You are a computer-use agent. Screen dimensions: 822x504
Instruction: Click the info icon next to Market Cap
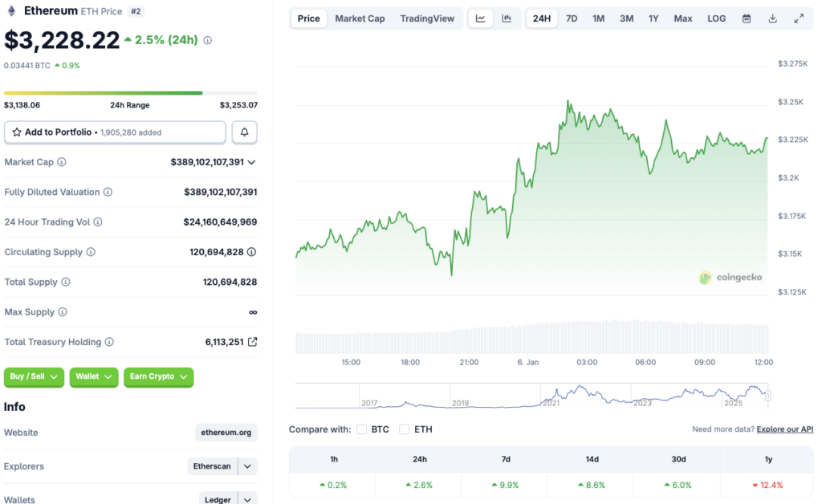pyautogui.click(x=60, y=161)
